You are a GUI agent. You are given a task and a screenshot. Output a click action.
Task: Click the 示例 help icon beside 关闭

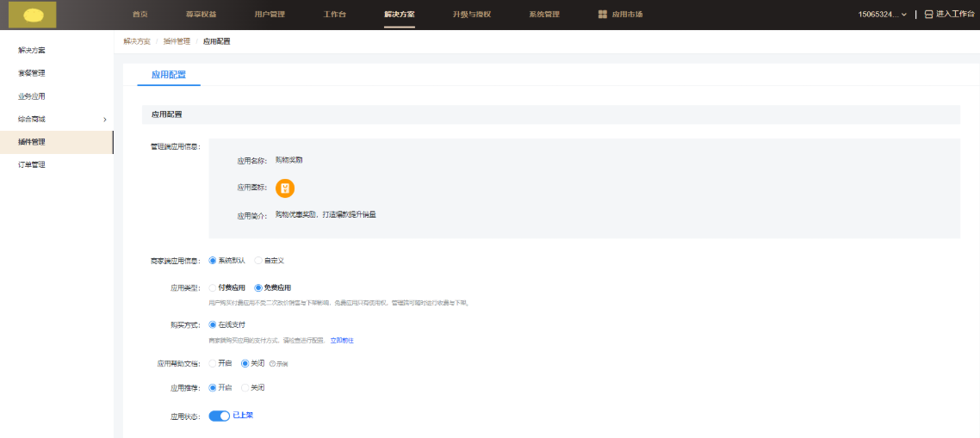[x=273, y=364]
